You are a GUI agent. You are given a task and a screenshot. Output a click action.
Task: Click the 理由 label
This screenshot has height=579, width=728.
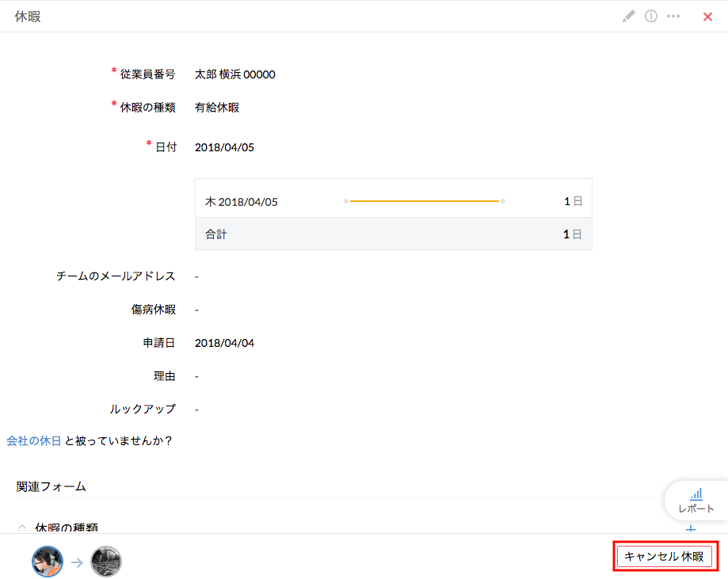[x=164, y=376]
